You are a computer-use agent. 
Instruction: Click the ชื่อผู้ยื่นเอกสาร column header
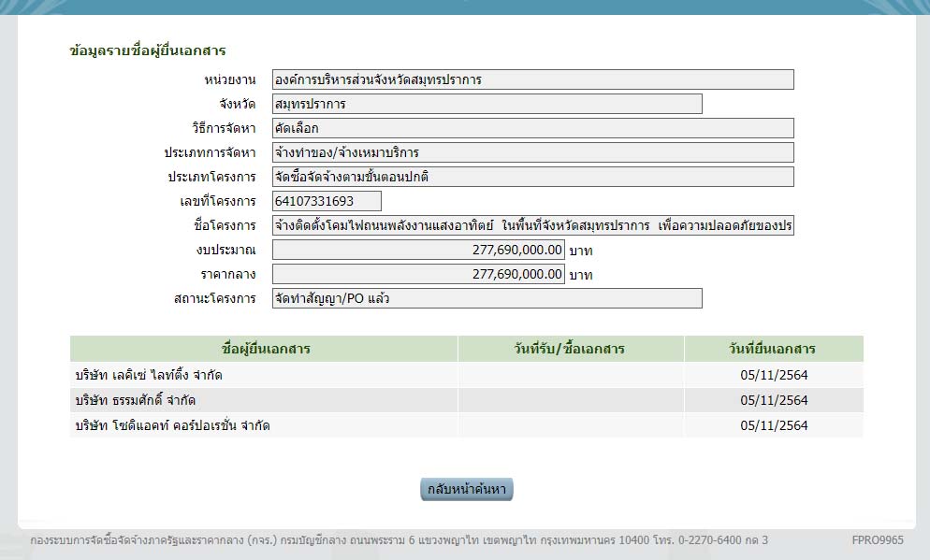[266, 349]
